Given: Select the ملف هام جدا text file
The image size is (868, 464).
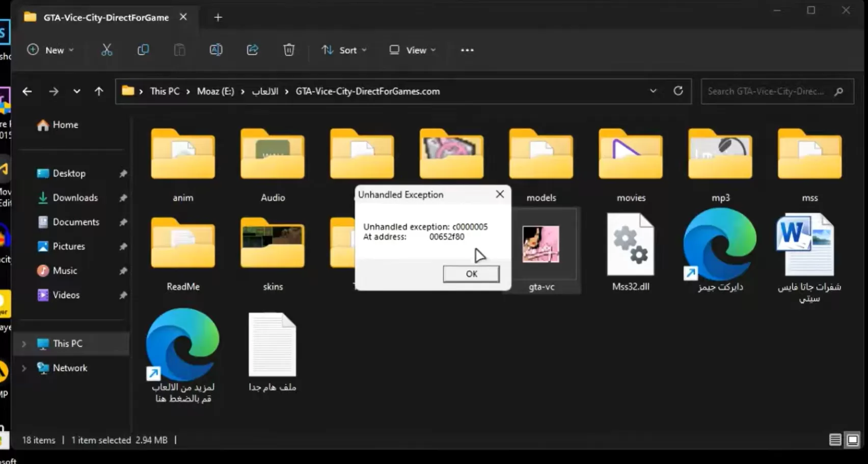Looking at the screenshot, I should 273,352.
